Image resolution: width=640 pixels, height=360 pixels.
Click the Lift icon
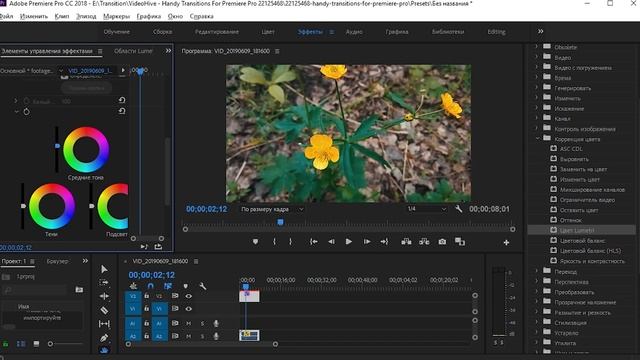(406, 242)
